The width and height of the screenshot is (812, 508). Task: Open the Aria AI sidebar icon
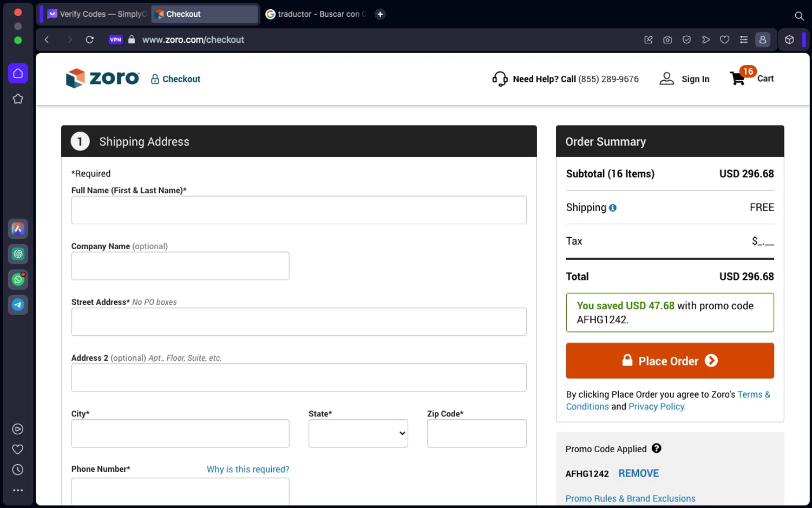(x=18, y=229)
